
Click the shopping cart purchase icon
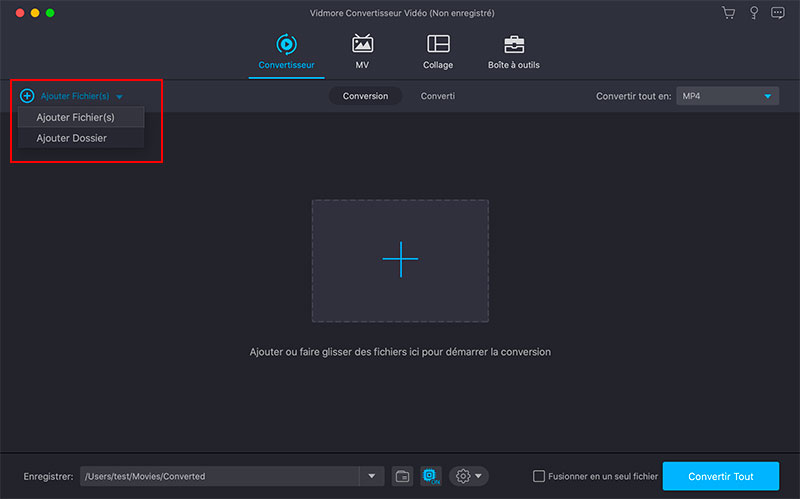tap(728, 13)
